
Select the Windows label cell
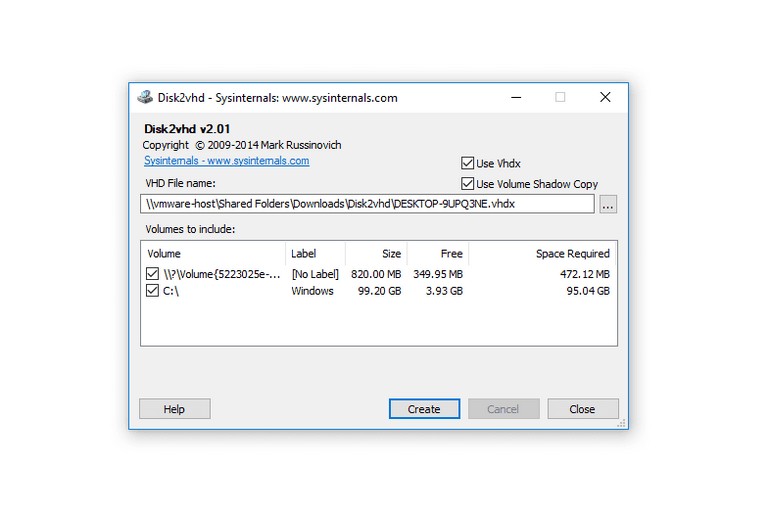[x=312, y=291]
